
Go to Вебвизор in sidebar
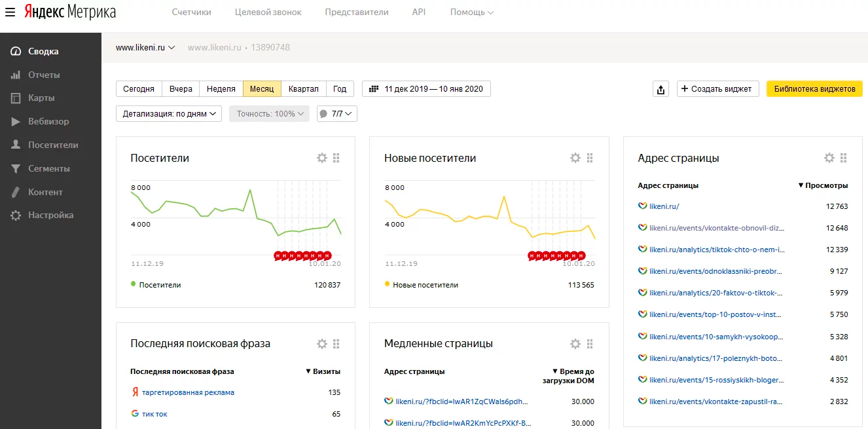point(48,121)
